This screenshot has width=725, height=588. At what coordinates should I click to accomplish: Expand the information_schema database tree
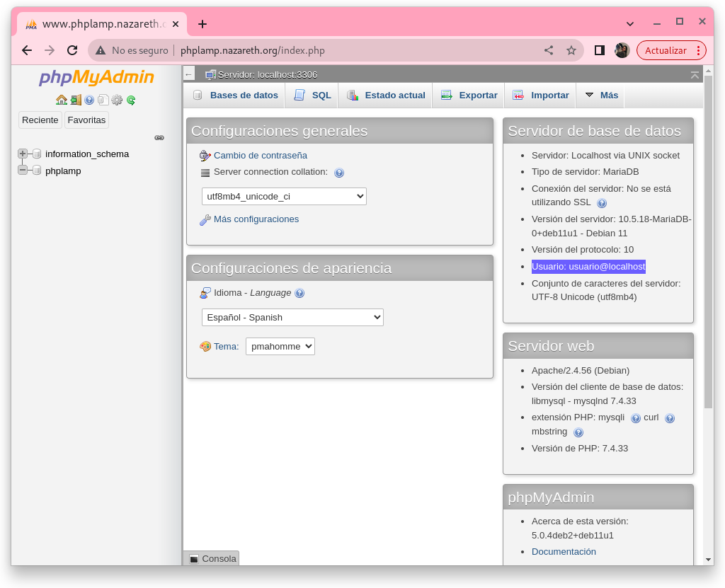(23, 154)
